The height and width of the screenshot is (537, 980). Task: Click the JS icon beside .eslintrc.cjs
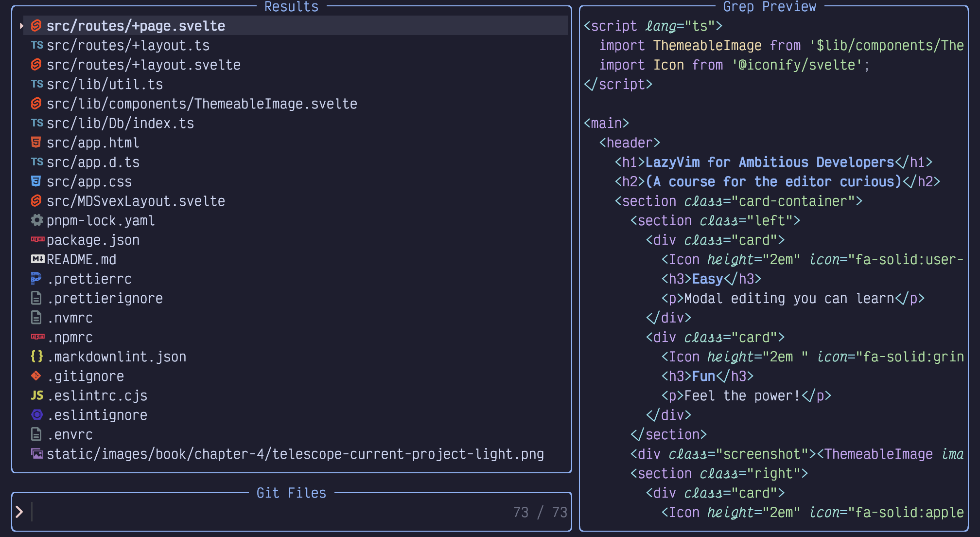click(37, 395)
